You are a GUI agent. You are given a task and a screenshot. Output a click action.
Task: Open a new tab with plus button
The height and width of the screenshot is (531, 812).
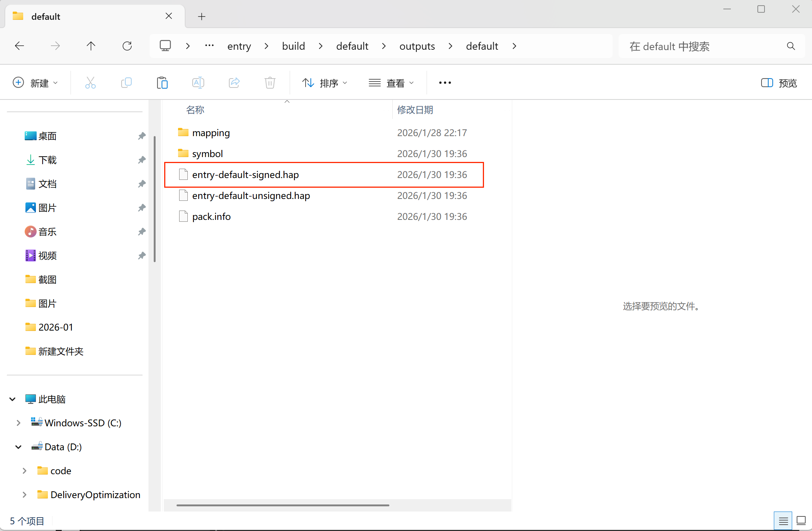(x=202, y=16)
